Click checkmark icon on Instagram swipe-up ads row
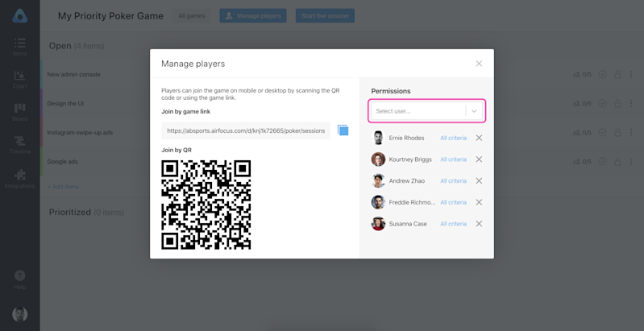 pos(603,133)
